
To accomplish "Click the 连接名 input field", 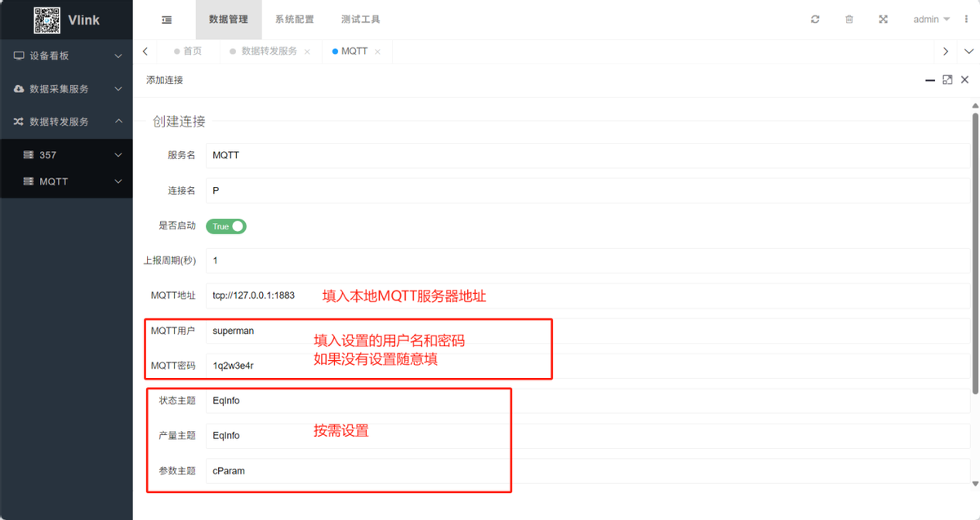I will tap(588, 190).
